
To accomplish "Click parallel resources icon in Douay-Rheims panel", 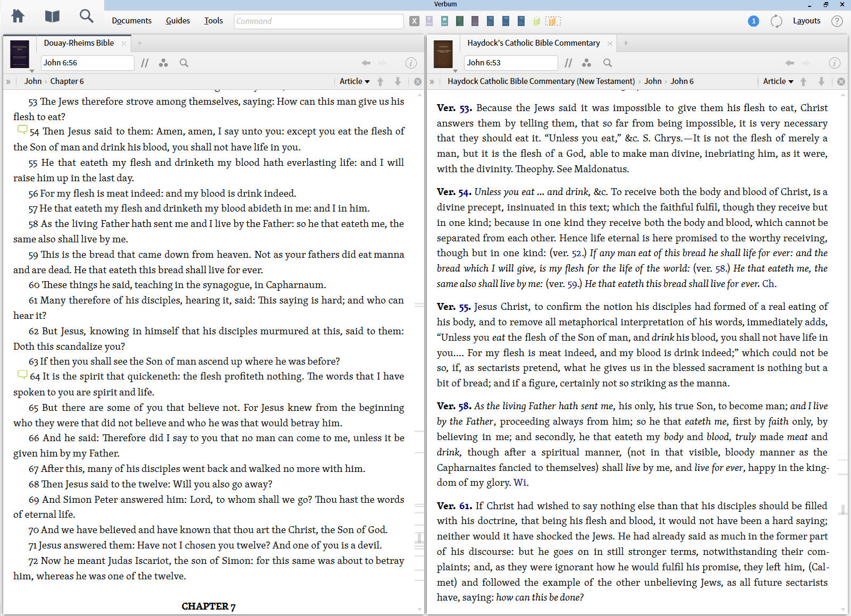I will [145, 63].
